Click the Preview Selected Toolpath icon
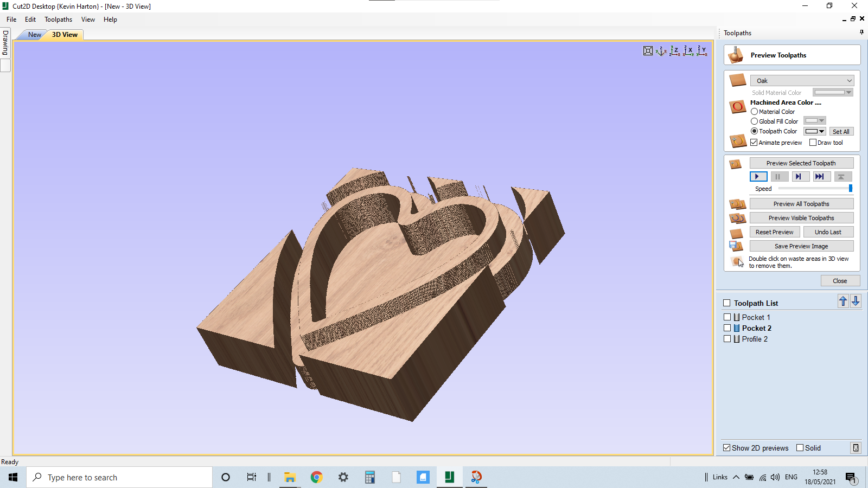The image size is (868, 488). (736, 164)
